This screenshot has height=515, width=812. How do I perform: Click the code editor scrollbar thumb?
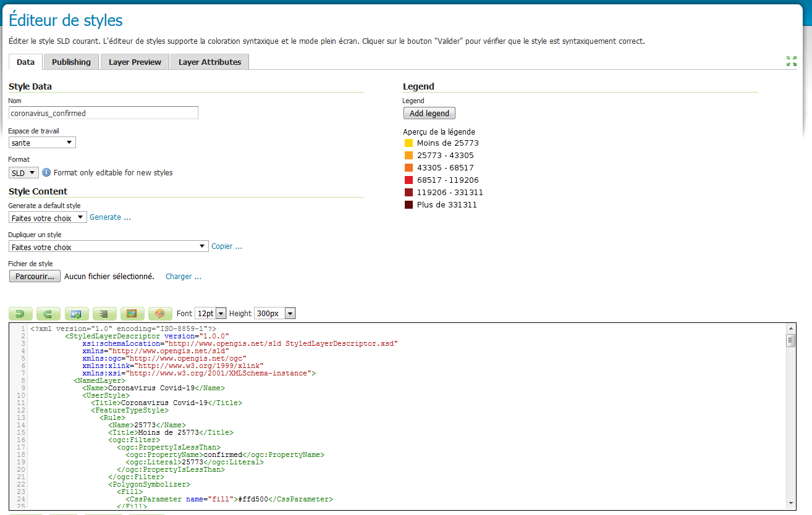coord(790,341)
